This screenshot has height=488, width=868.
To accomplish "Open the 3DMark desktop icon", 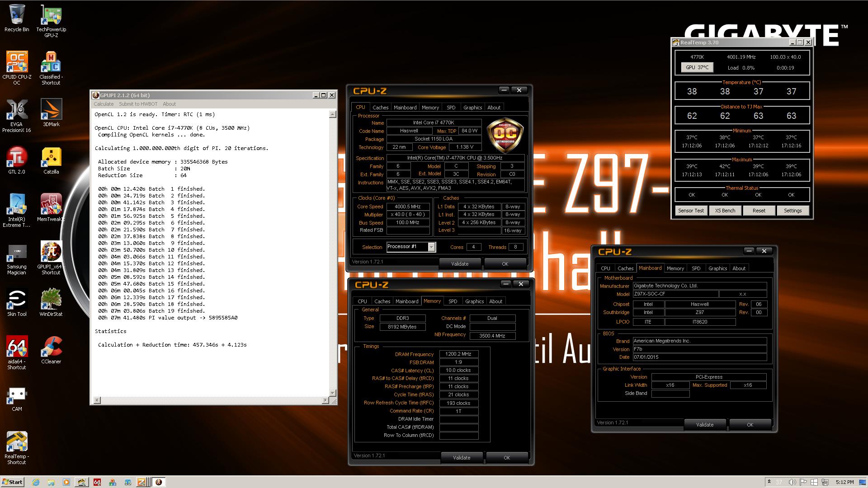I will [x=51, y=113].
